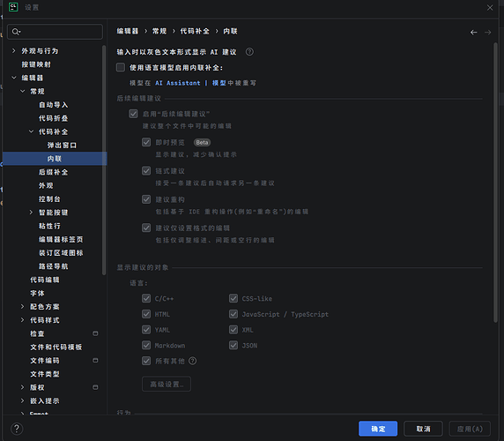Enable 使用语言模型启用内联补全 checkbox

pos(121,67)
